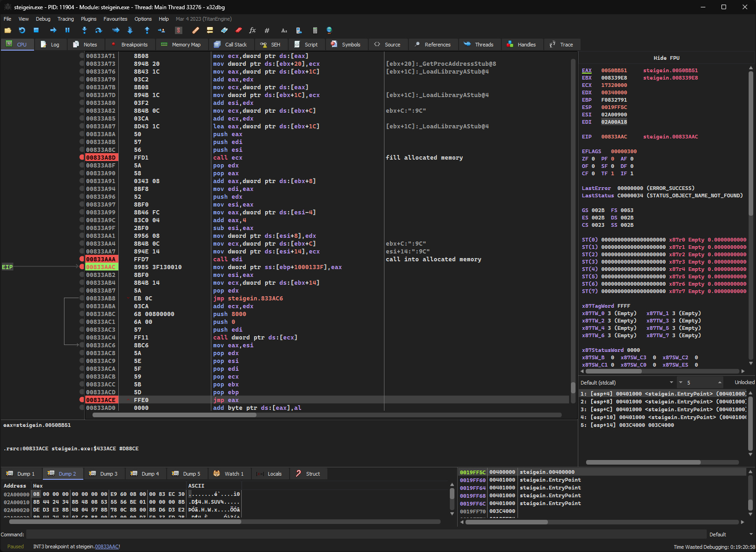This screenshot has height=552, width=756.
Task: Restart the debuggee with the restart icon
Action: 22,30
